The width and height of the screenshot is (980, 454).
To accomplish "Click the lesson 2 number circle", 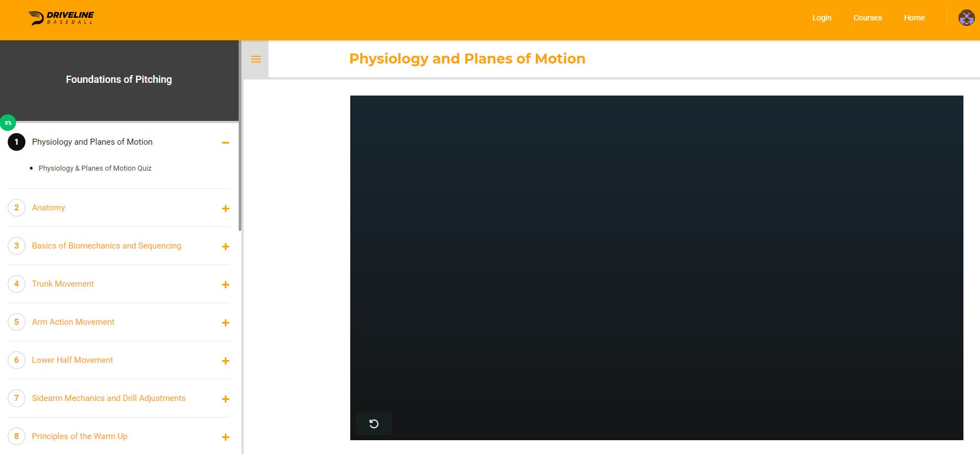I will coord(17,208).
